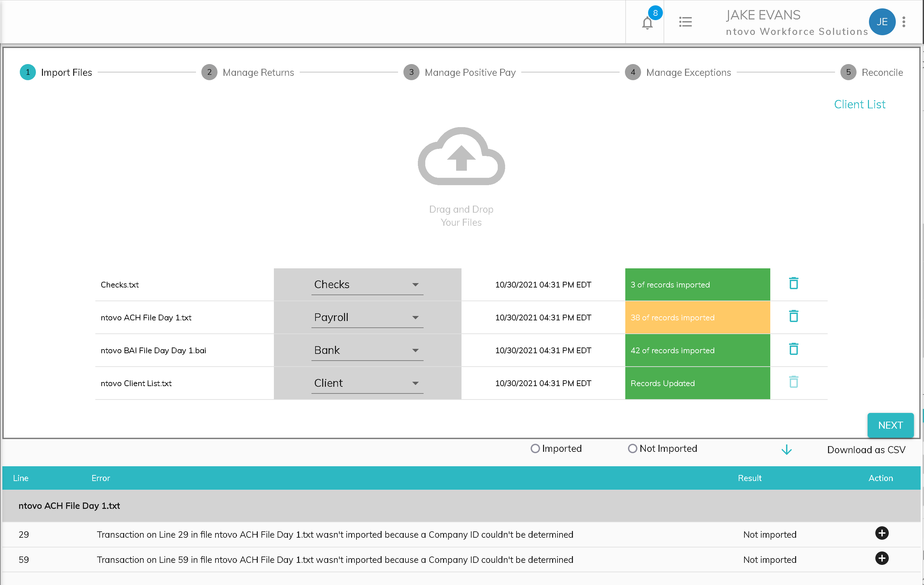
Task: Delete the Checks.txt file
Action: tap(793, 283)
